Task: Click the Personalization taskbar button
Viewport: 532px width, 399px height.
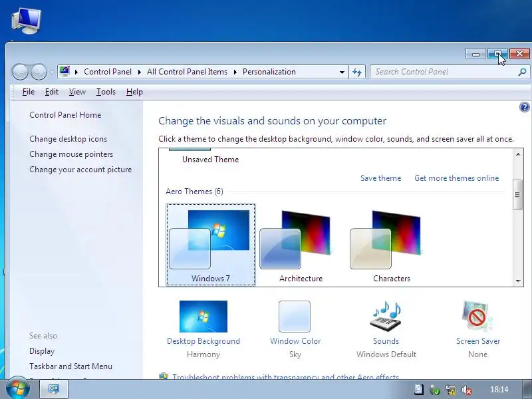Action: pos(54,389)
